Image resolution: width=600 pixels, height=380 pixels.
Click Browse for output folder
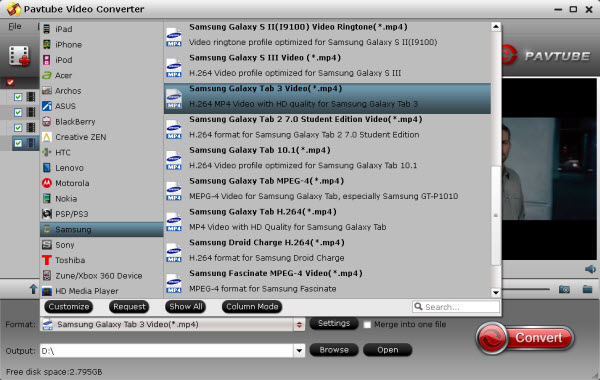[x=334, y=350]
